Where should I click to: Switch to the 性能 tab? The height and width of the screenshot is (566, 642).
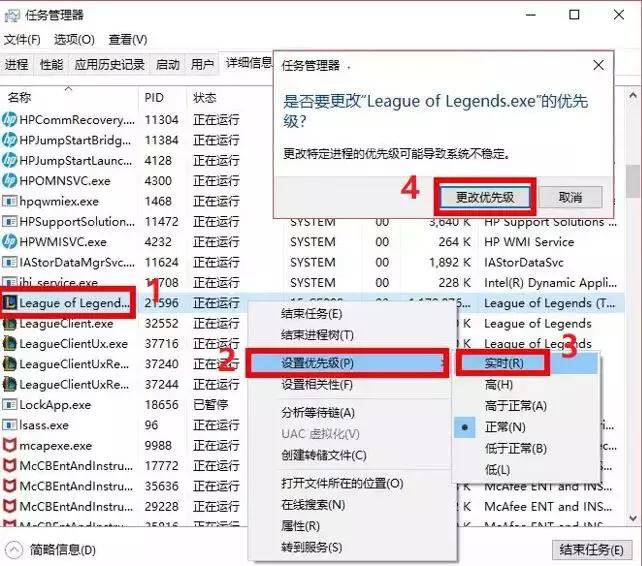pyautogui.click(x=52, y=64)
